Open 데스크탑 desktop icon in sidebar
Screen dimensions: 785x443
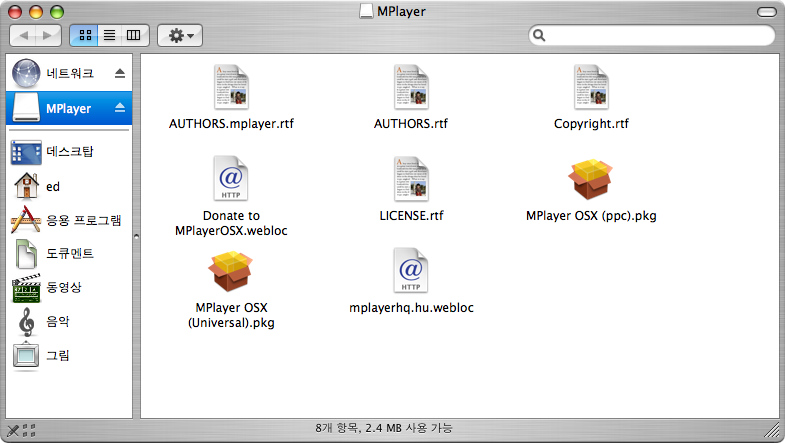click(x=26, y=152)
